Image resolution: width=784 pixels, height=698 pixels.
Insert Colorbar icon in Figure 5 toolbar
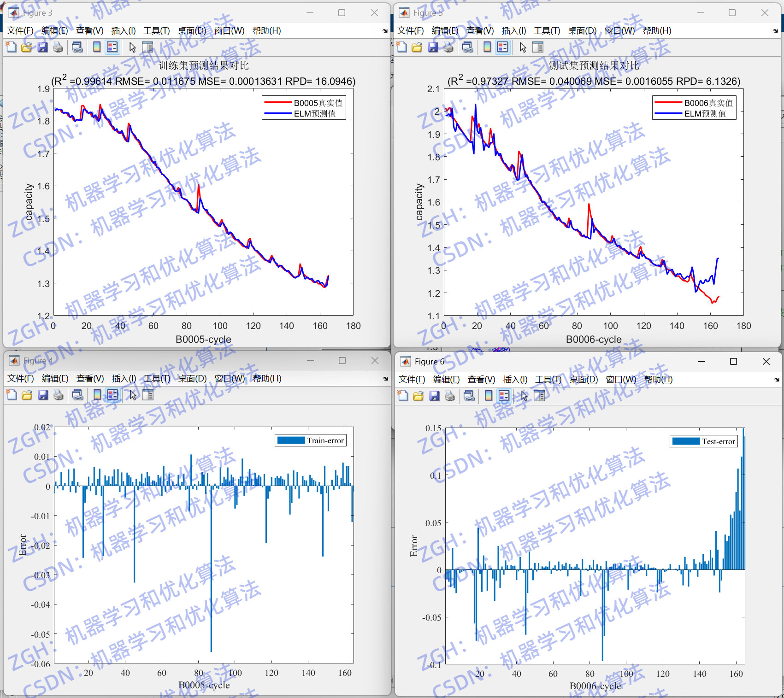(487, 47)
